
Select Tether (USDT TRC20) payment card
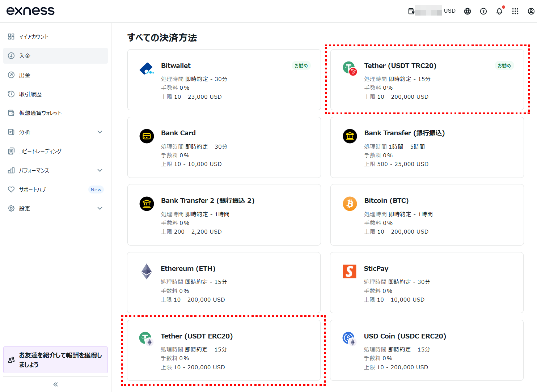[x=427, y=80]
